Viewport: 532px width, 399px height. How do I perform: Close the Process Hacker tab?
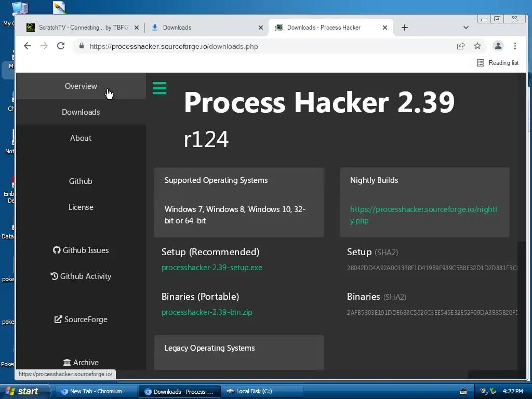tap(385, 28)
